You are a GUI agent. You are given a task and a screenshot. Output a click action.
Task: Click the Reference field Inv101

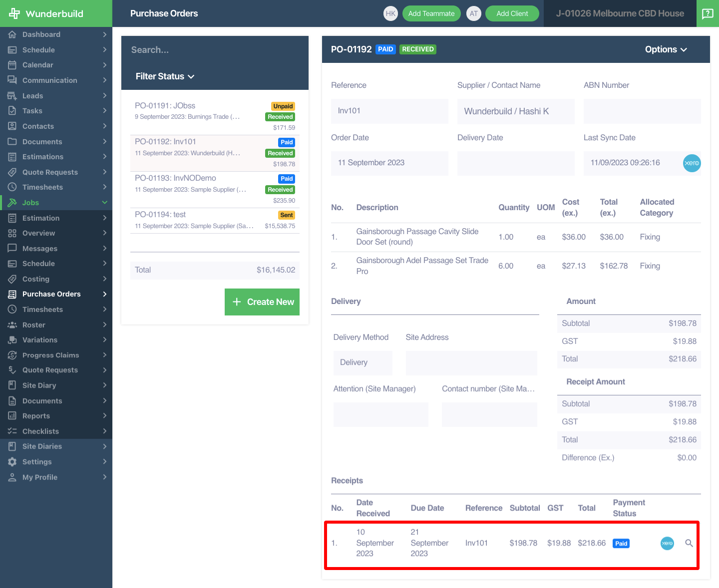389,111
